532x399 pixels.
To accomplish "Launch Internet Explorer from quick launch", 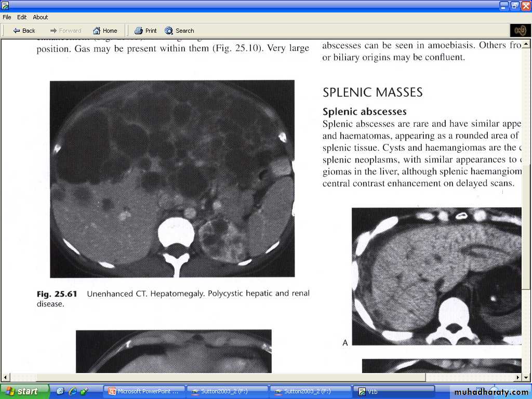I will [x=73, y=391].
